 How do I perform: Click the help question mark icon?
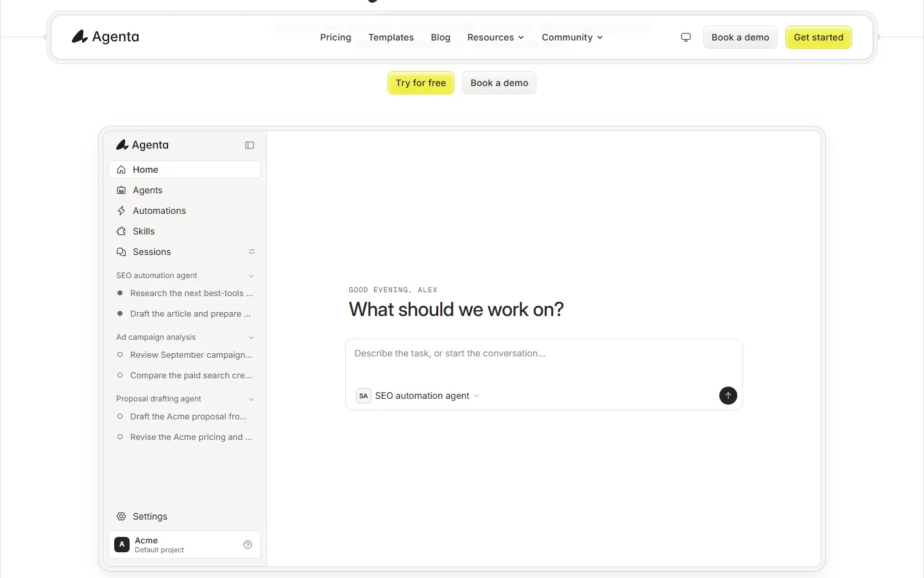click(x=248, y=545)
